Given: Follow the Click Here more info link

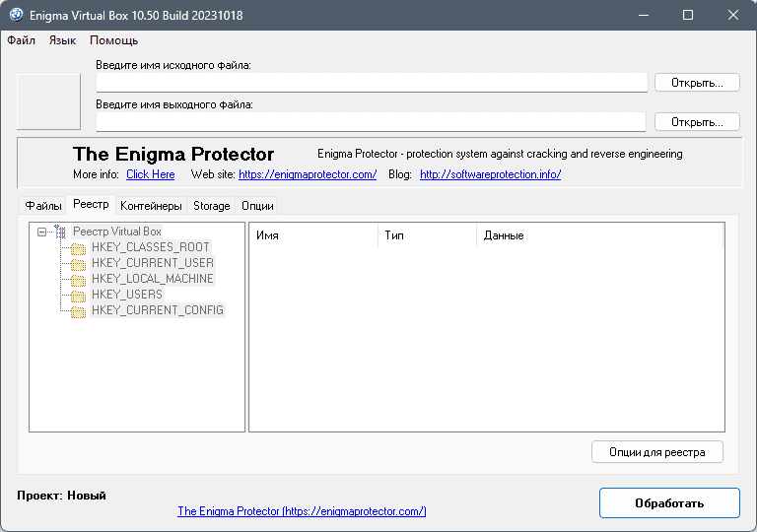Looking at the screenshot, I should (151, 174).
